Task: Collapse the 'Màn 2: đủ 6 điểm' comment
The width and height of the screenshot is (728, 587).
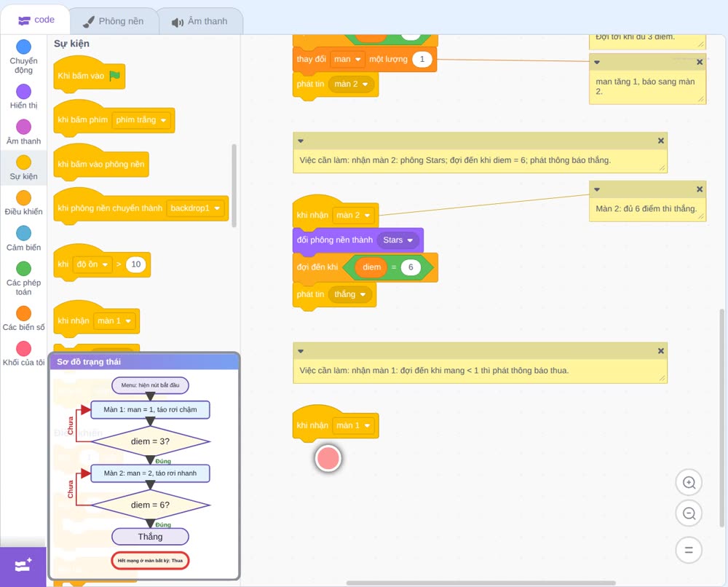Action: [597, 189]
